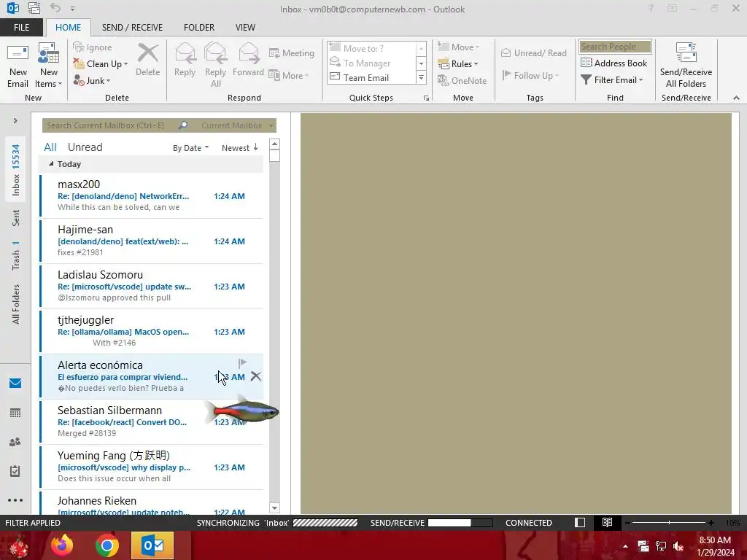The height and width of the screenshot is (560, 747).
Task: Open the By Date arrangement dropdown
Action: 190,147
